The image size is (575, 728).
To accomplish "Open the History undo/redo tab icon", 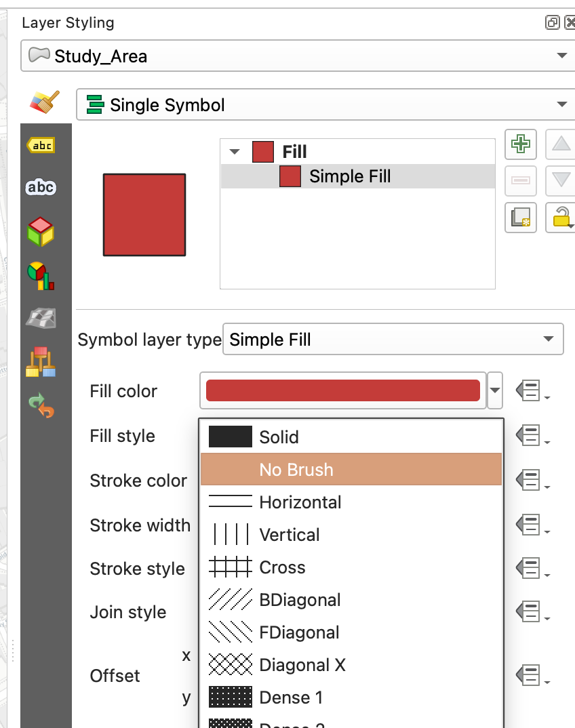I will (41, 405).
